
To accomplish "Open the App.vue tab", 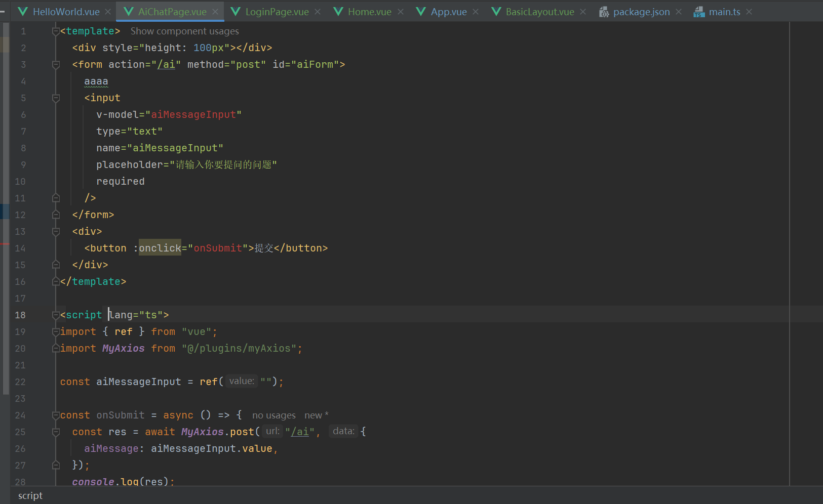I will click(x=449, y=12).
